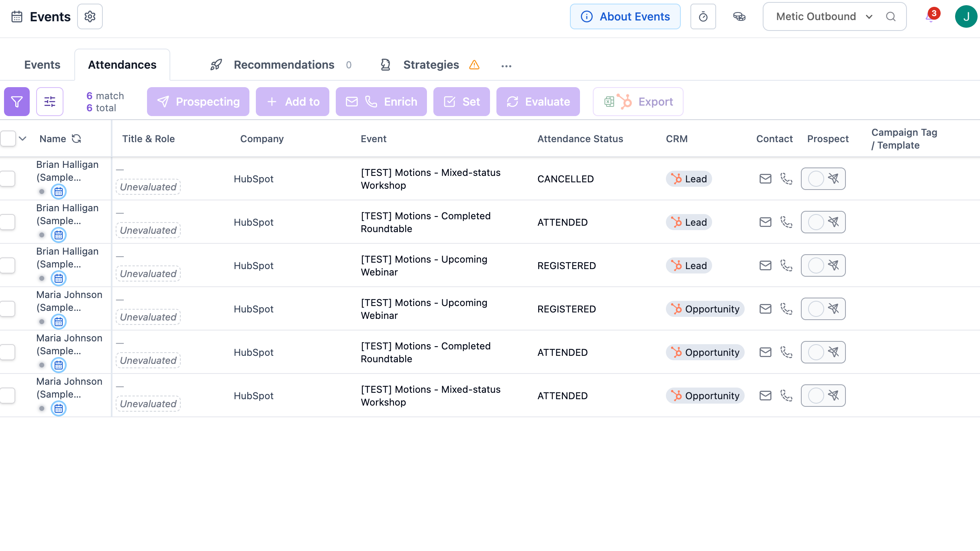
Task: Phone icon in Maria Johnson Mixed-status Workshop row
Action: tap(786, 396)
